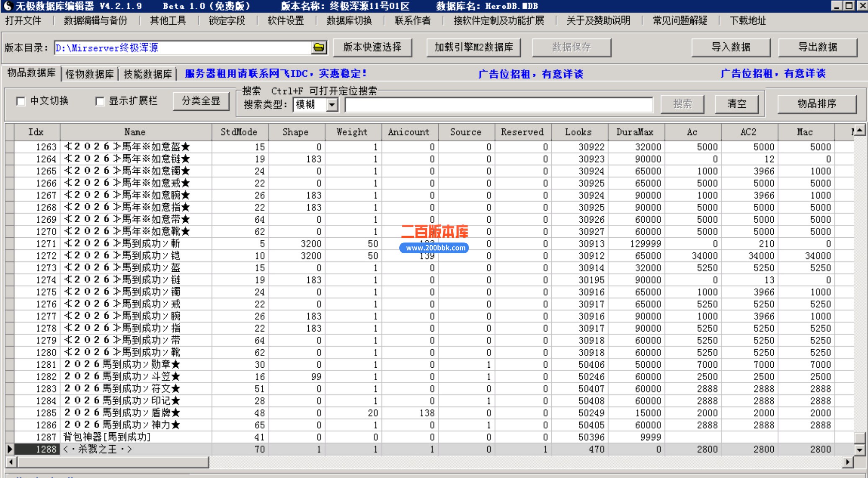
Task: Toggle the 显示扩展栏 checkbox
Action: pyautogui.click(x=100, y=101)
